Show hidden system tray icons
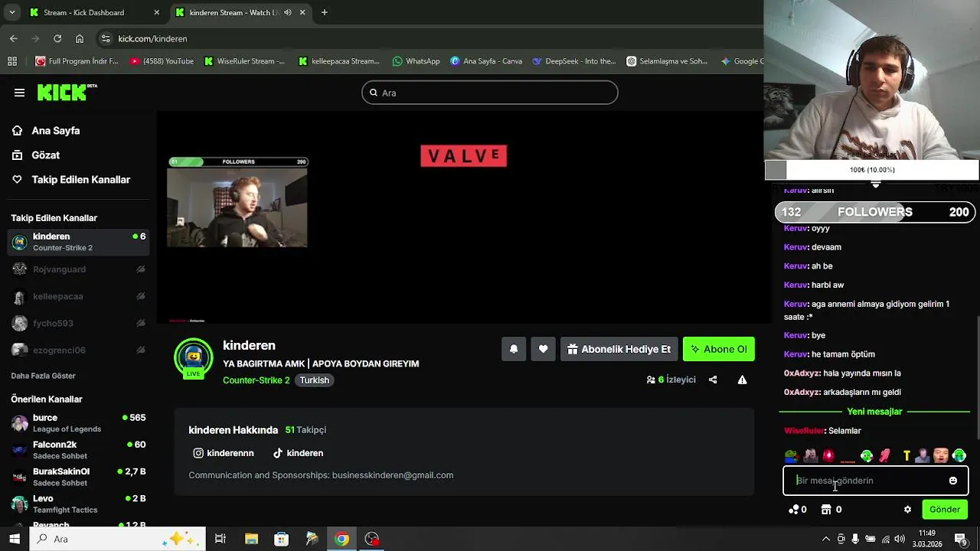Screen dimensions: 980x551 click(825, 539)
